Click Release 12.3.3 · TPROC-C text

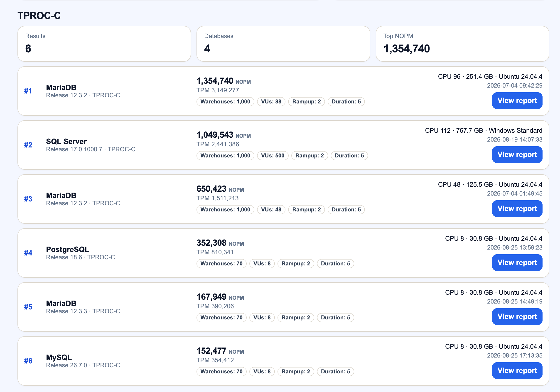click(83, 311)
